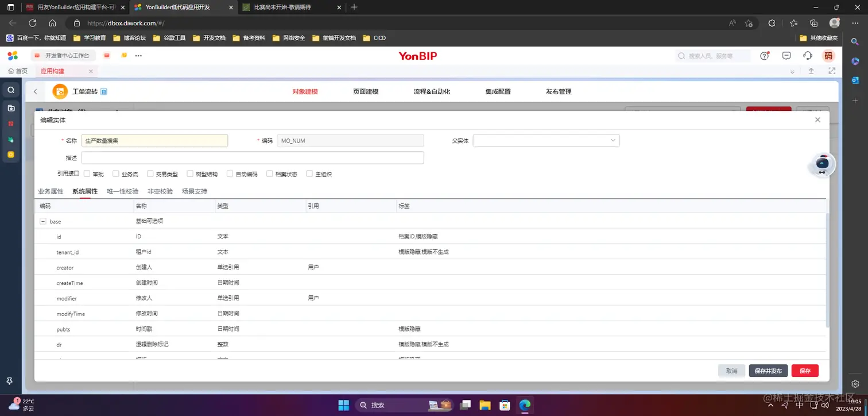The height and width of the screenshot is (416, 868).
Task: Click the 22°C weather widget in the taskbar
Action: (x=23, y=405)
